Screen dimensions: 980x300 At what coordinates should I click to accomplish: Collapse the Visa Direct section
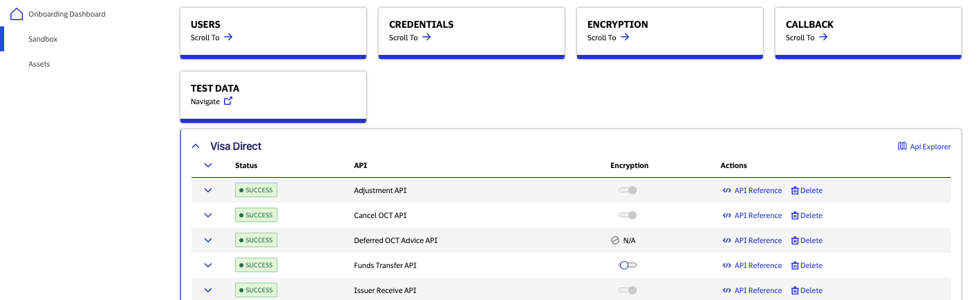coord(196,147)
